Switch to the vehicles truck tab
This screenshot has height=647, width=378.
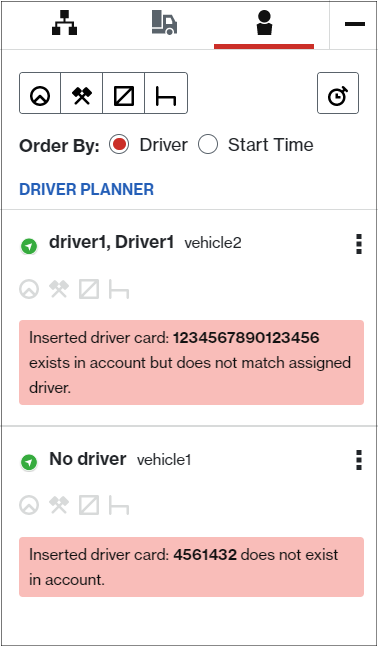[164, 23]
